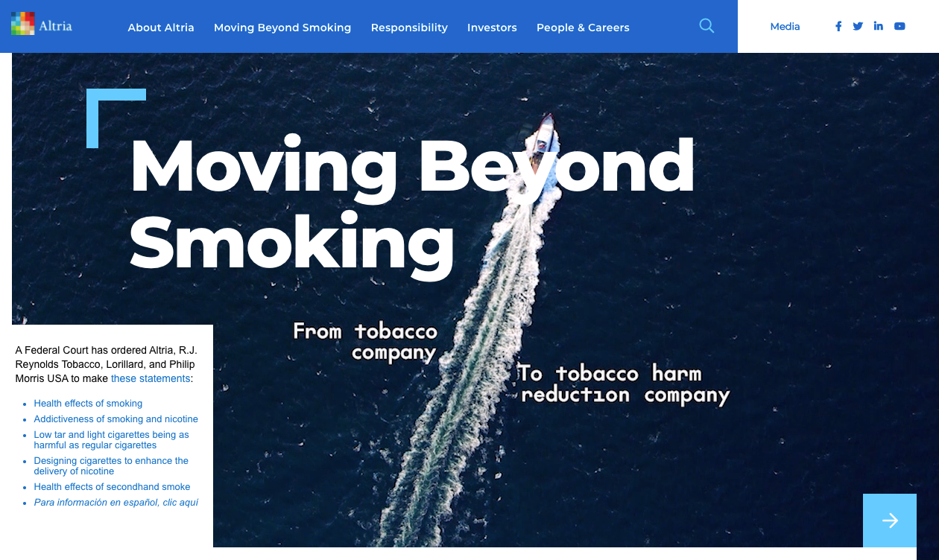This screenshot has width=939, height=560.
Task: Click the 'From tobacco company' caption
Action: pyautogui.click(x=365, y=341)
